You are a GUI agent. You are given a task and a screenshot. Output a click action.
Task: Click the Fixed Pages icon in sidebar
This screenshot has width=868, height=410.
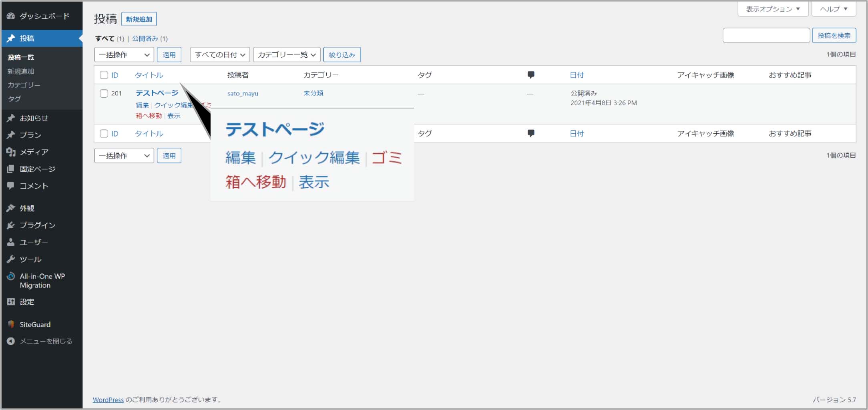point(11,169)
